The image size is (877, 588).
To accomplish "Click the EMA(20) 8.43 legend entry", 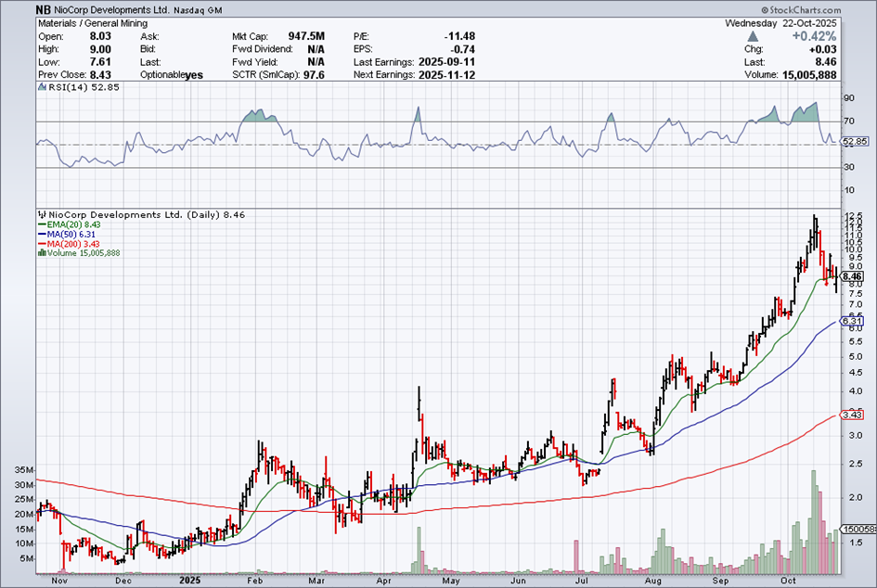I will coord(70,224).
